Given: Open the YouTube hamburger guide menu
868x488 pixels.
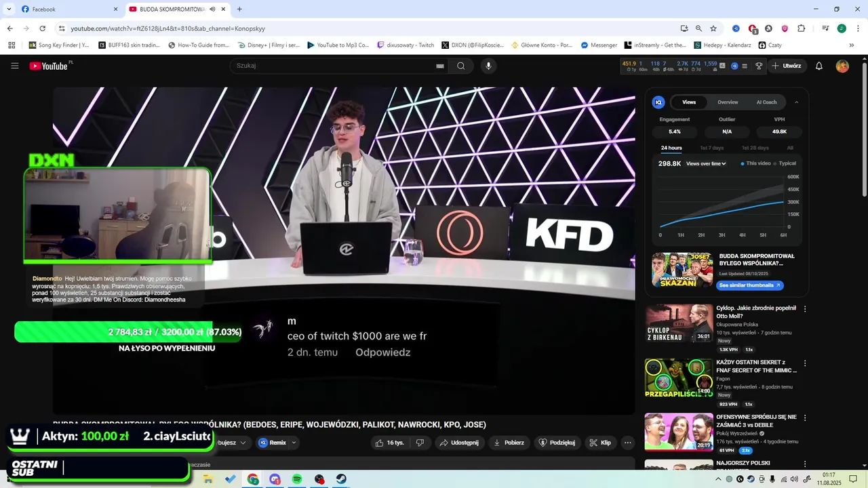Looking at the screenshot, I should click(x=14, y=66).
